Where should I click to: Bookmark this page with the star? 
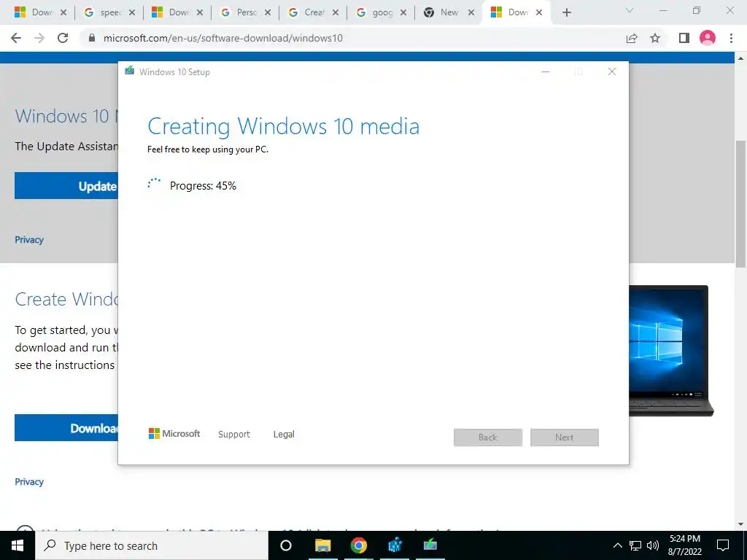[655, 38]
